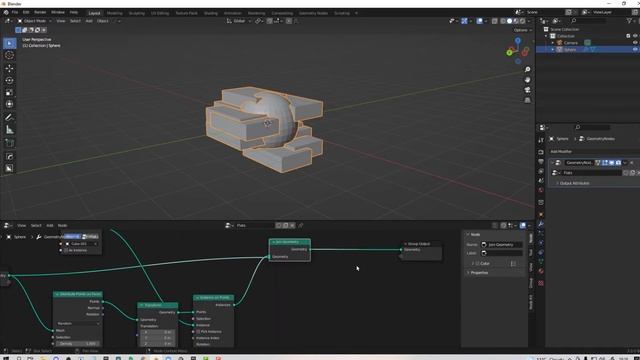Viewport: 640px width, 360px height.
Task: Select the Transform tool
Action: click(x=9, y=104)
